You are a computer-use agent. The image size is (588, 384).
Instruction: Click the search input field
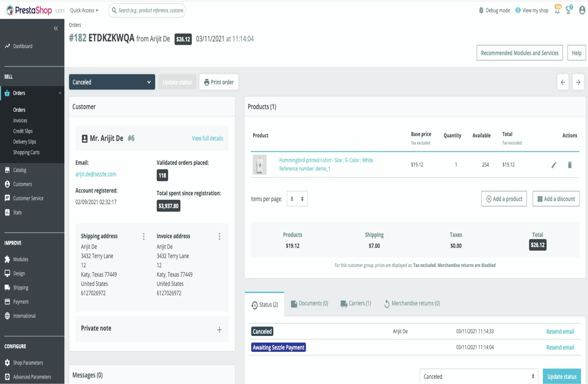151,10
